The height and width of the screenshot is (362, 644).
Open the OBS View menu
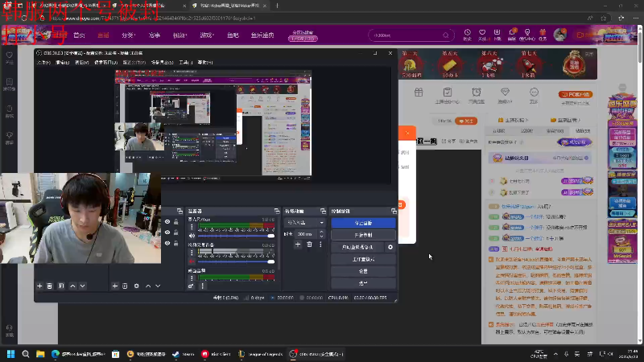point(82,63)
